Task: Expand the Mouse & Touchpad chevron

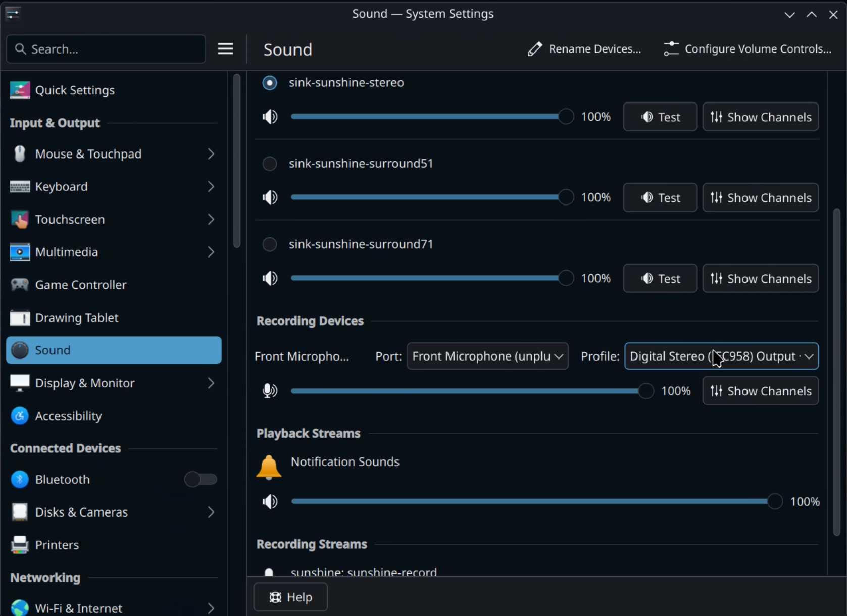Action: (x=211, y=154)
